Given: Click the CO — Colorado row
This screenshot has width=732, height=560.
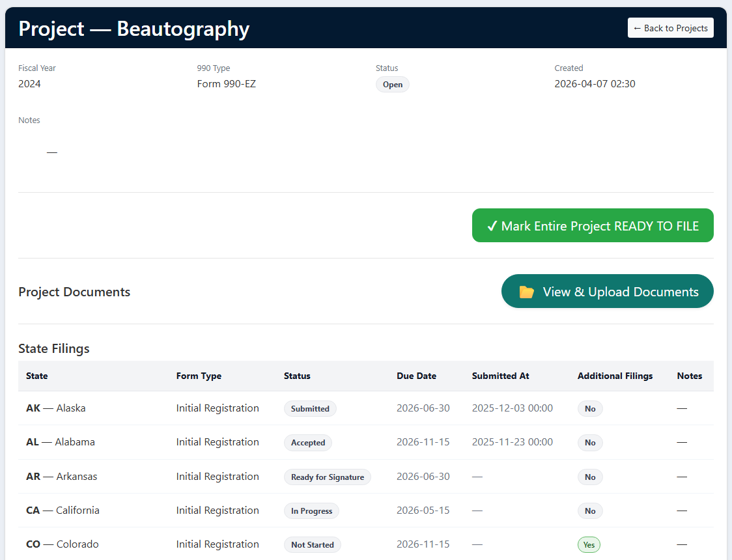Looking at the screenshot, I should tap(366, 544).
